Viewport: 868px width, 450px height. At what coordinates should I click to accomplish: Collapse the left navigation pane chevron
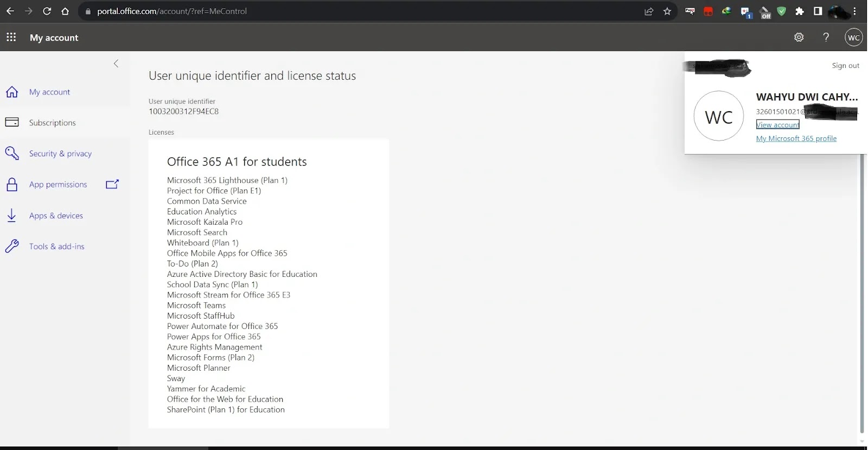click(x=116, y=64)
